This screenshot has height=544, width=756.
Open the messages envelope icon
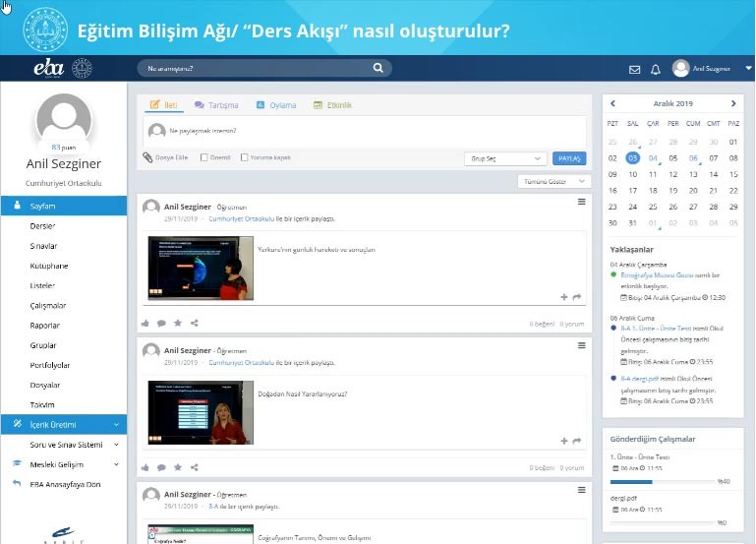635,69
